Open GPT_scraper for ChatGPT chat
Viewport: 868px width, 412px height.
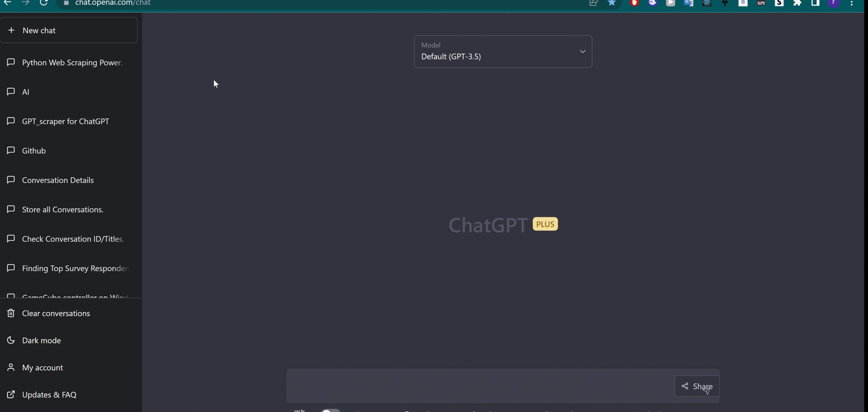(x=65, y=121)
